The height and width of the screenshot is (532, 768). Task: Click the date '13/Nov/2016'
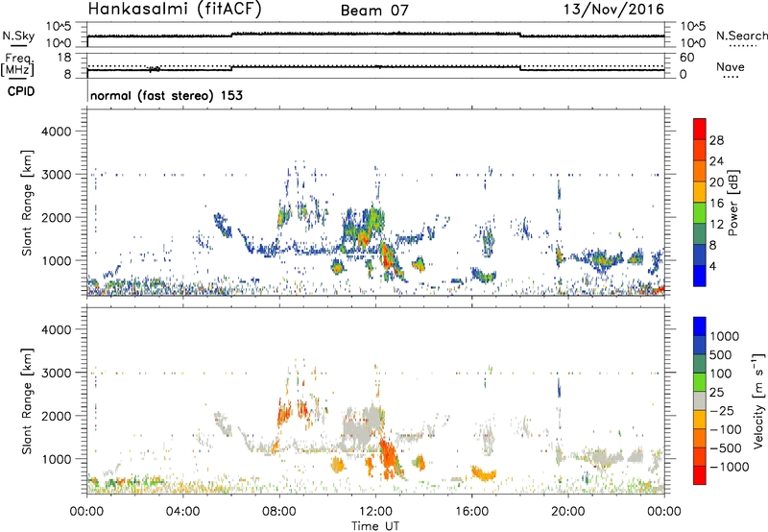click(613, 10)
